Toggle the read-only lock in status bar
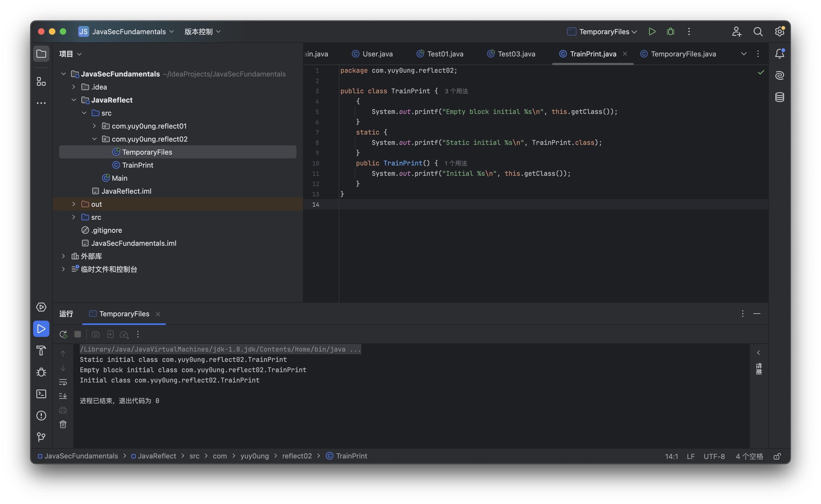This screenshot has height=504, width=821. pyautogui.click(x=777, y=456)
